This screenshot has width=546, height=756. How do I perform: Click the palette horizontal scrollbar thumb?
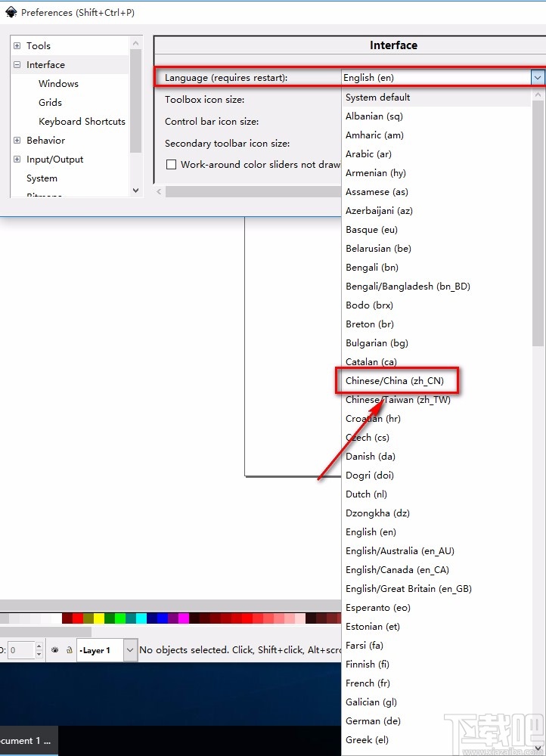point(45,631)
